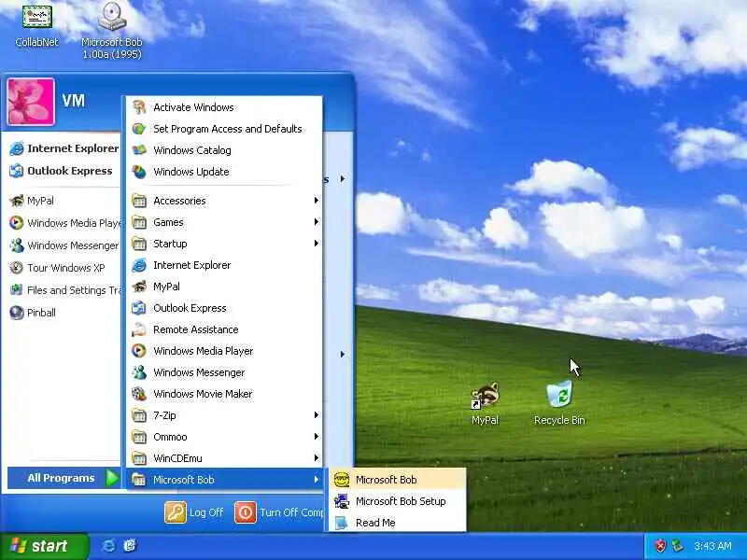Expand the Microsoft Bob submenu arrow
Screen dimensions: 747x560
pyautogui.click(x=316, y=480)
